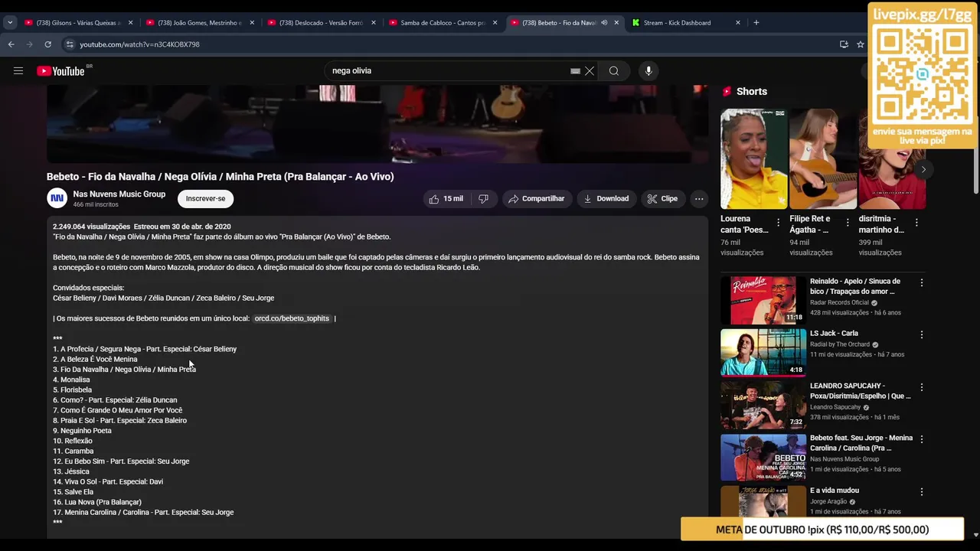Screen dimensions: 980x551
Task: Start voice search with the microphone icon
Action: coord(648,71)
